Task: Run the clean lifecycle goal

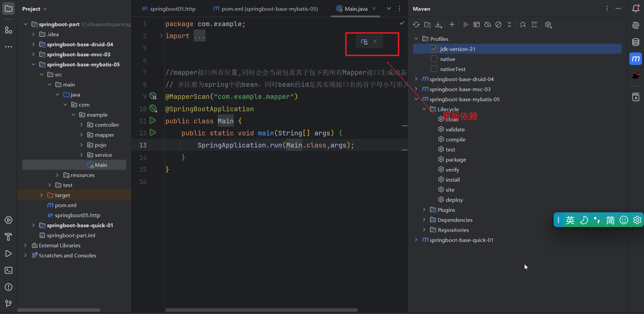Action: click(x=452, y=119)
